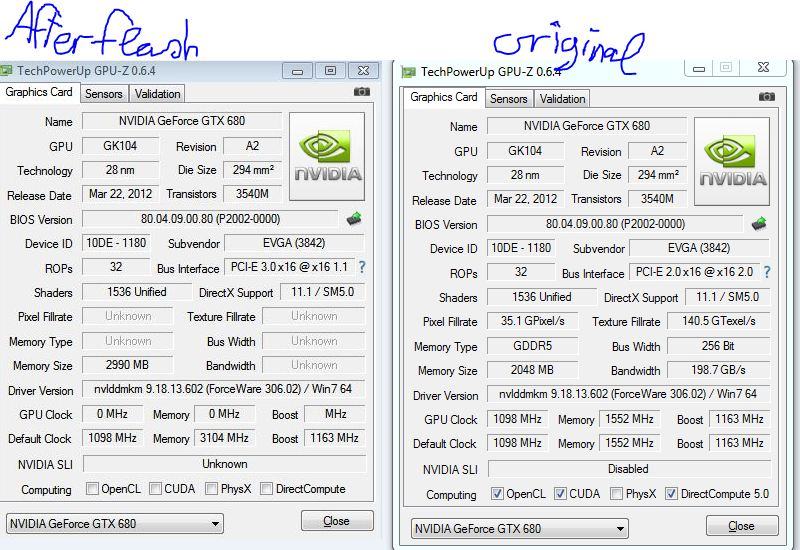The width and height of the screenshot is (800, 550).
Task: Click the EVGA (3842) Subvendor in left window
Action: (294, 243)
